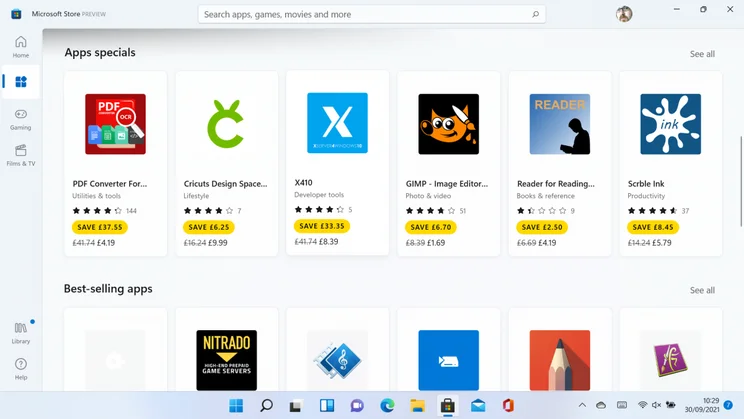Open the PDF Converter app icon

pyautogui.click(x=115, y=124)
